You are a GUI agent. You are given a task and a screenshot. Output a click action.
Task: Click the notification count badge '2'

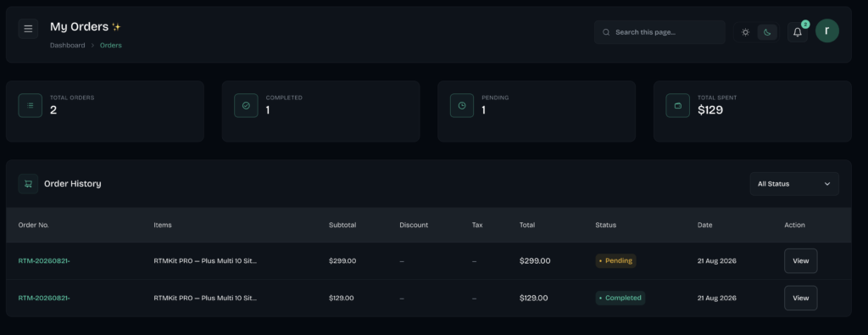point(805,25)
